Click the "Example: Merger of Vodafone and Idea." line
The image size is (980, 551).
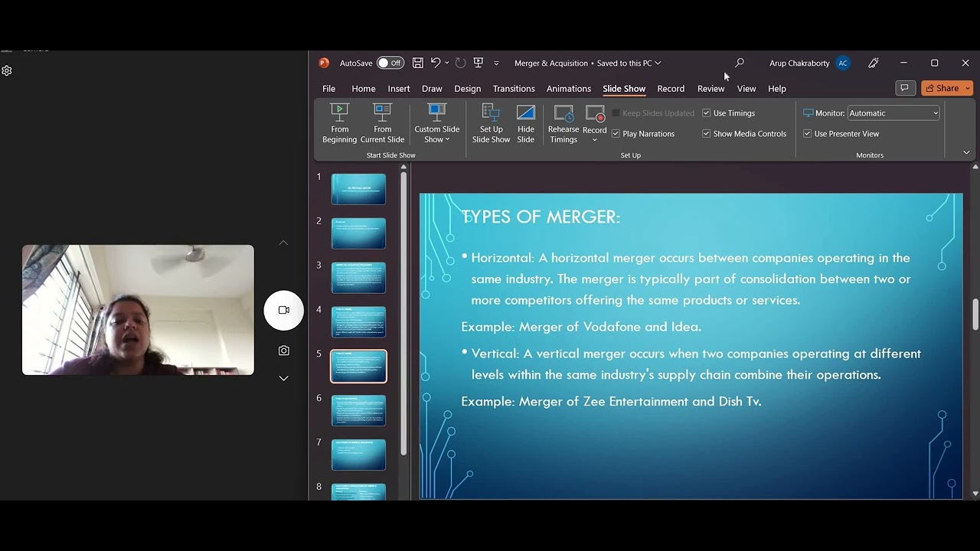pos(581,327)
